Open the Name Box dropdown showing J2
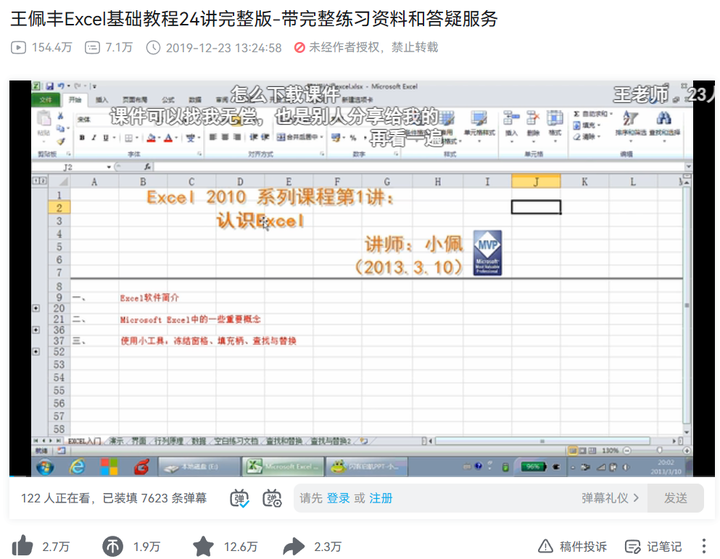The image size is (720, 559). pos(109,167)
